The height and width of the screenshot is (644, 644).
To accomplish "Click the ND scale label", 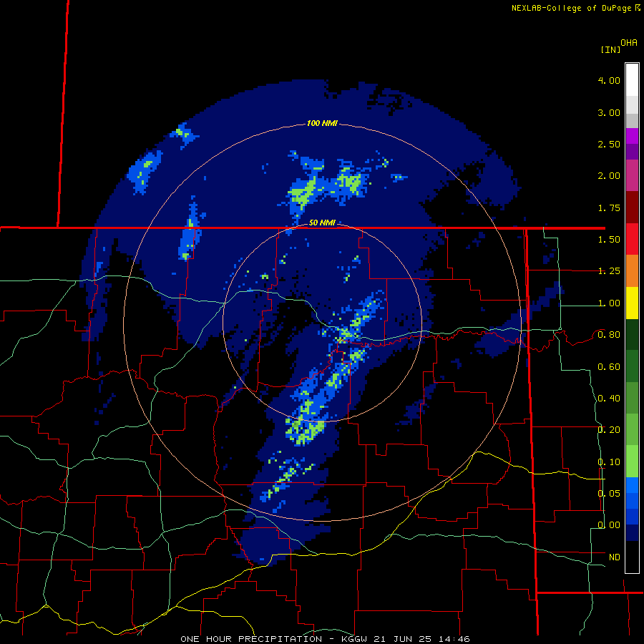I will pyautogui.click(x=615, y=557).
